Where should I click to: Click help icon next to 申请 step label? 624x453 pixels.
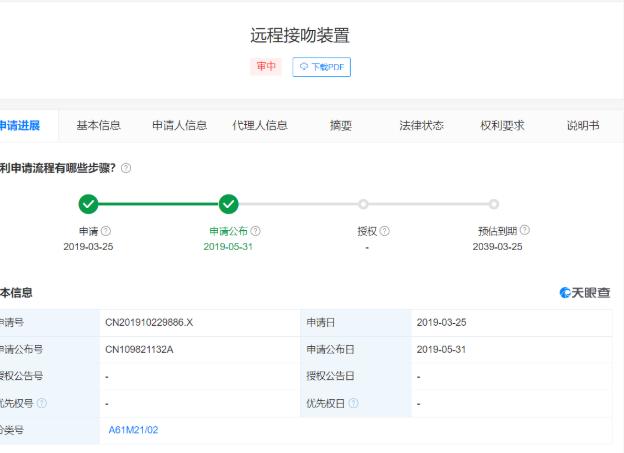point(106,231)
